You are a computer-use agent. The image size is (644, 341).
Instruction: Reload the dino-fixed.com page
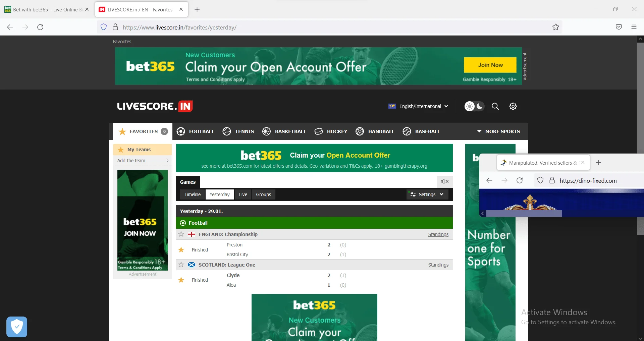(520, 180)
